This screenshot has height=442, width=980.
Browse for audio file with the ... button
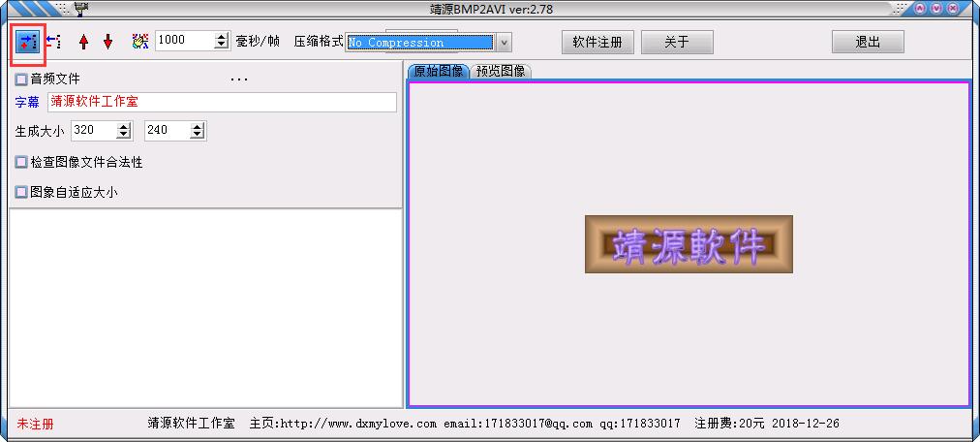239,79
